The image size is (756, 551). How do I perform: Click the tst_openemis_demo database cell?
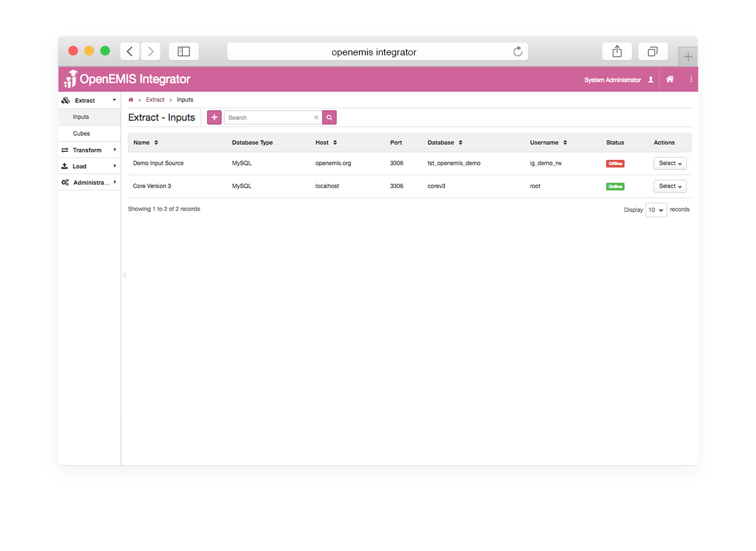tap(454, 164)
